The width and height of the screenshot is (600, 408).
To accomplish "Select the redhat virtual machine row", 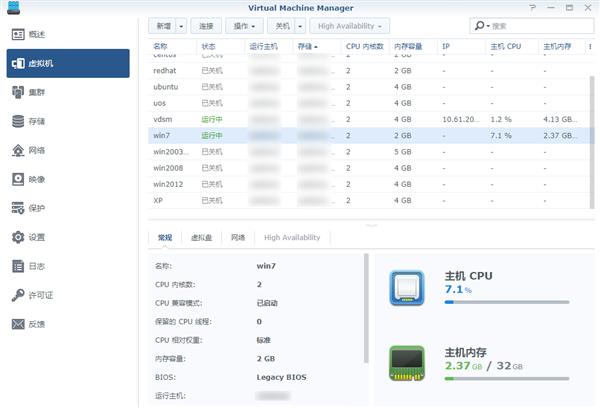I will tap(369, 71).
